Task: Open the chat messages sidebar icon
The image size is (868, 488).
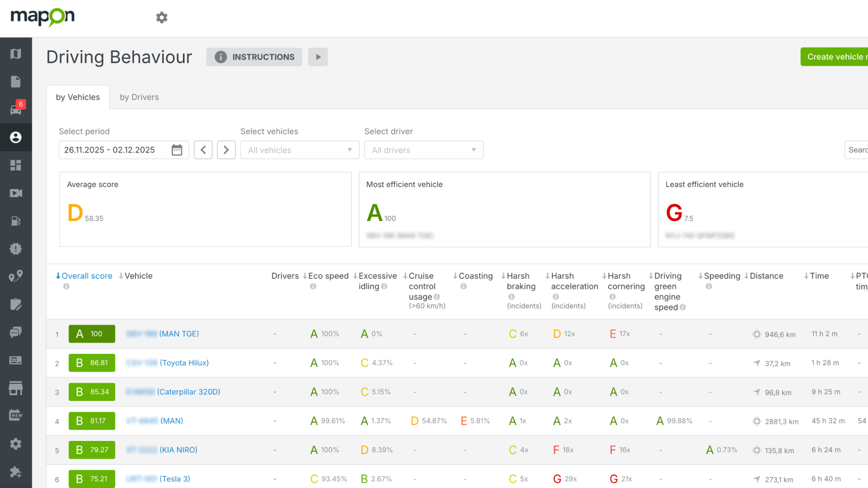Action: click(x=16, y=332)
